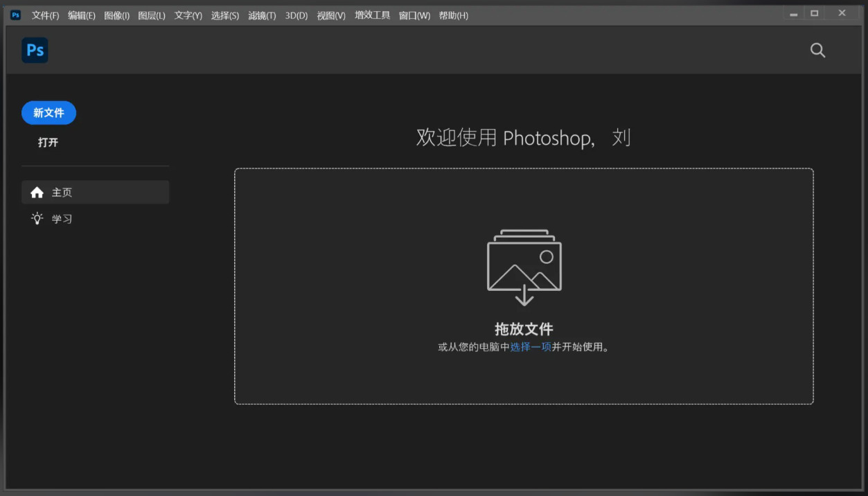Screen dimensions: 868x496
Task: Minimize the Photoshop window
Action: pyautogui.click(x=794, y=15)
